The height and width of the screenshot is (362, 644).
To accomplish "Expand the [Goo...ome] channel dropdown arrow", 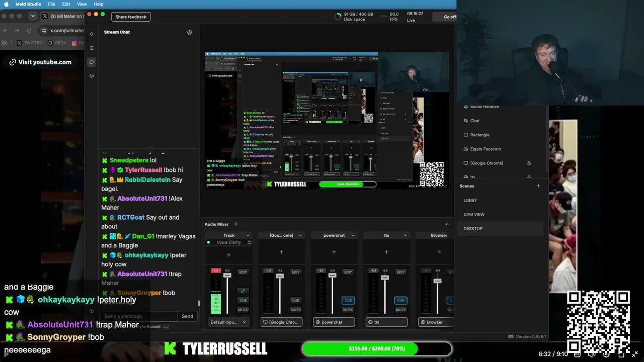I will [300, 235].
